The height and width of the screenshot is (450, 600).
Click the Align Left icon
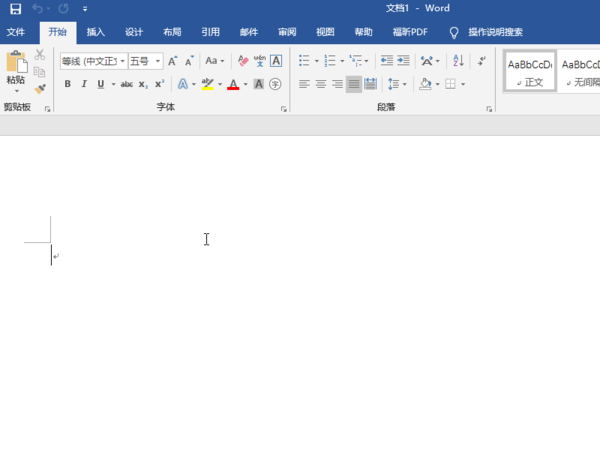304,84
